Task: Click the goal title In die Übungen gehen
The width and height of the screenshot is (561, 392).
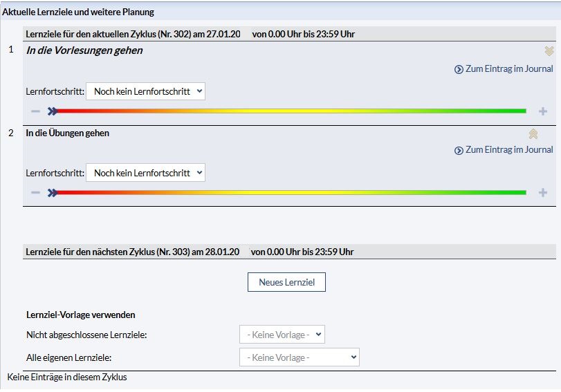Action: [x=67, y=133]
